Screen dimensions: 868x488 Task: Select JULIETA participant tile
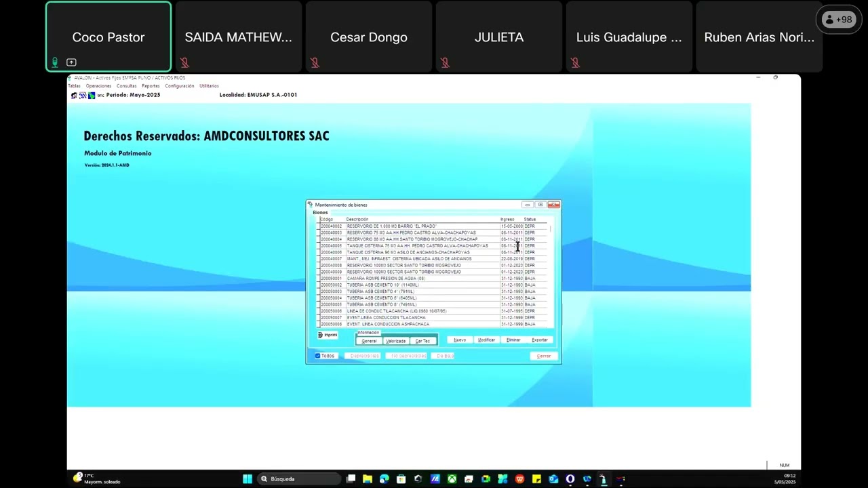pyautogui.click(x=499, y=37)
